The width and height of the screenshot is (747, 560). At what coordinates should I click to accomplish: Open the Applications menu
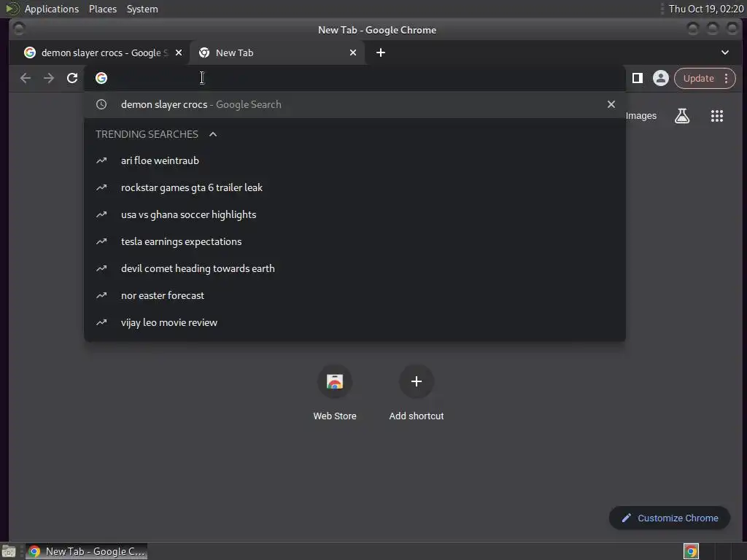tap(52, 9)
